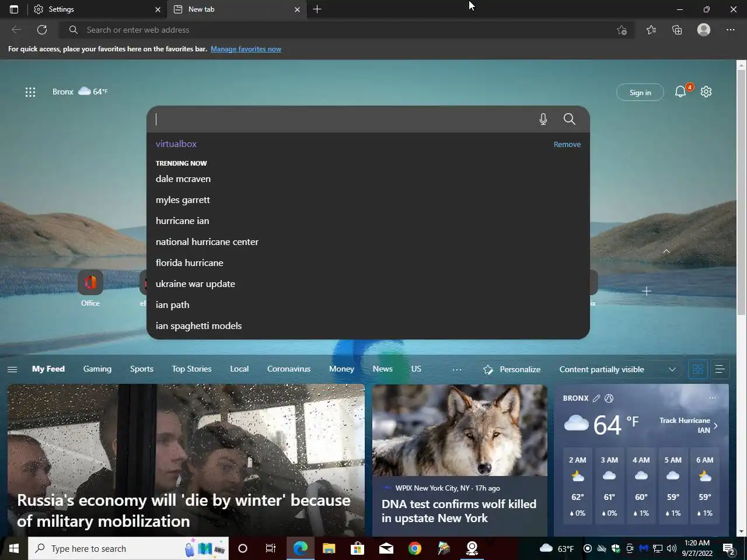
Task: Select the Local feed tab
Action: coord(239,369)
